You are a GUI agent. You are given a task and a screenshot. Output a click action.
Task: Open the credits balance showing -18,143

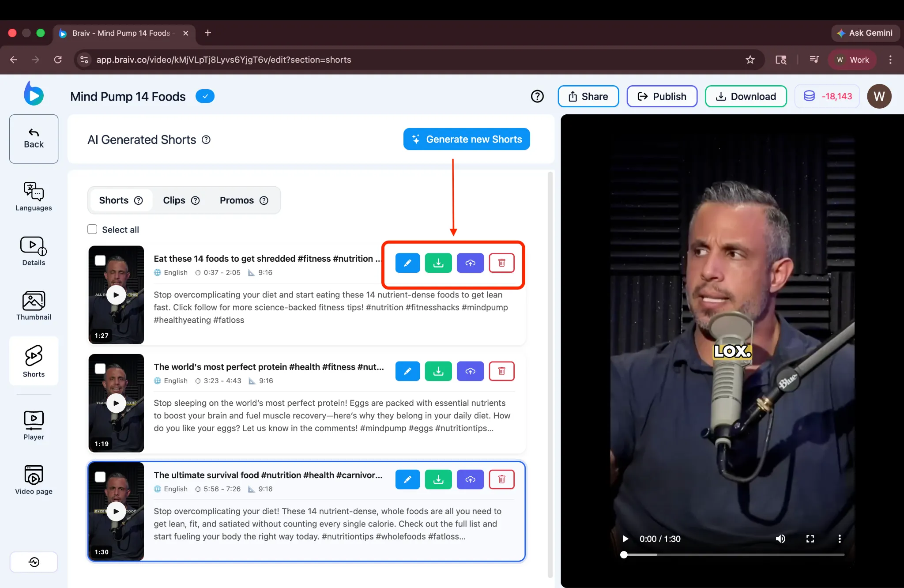827,96
